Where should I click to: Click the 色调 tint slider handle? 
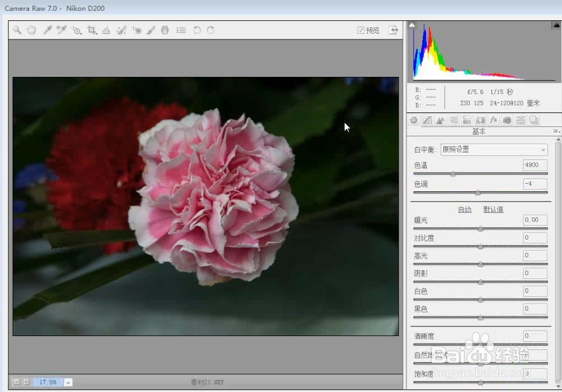pos(478,193)
